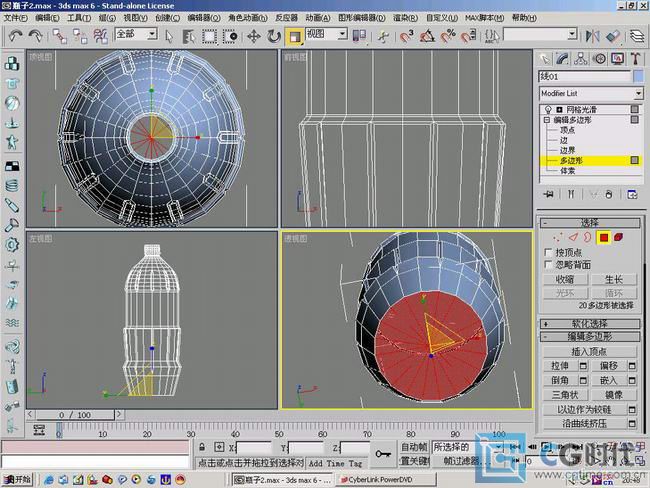Viewport: 650px width, 488px height.
Task: Click the Undo arrow icon
Action: point(15,36)
